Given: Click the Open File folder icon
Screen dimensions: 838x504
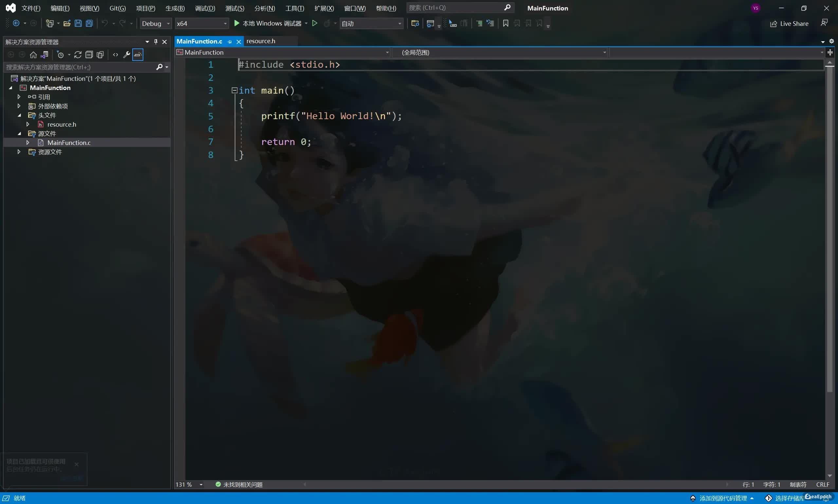Looking at the screenshot, I should (x=67, y=24).
